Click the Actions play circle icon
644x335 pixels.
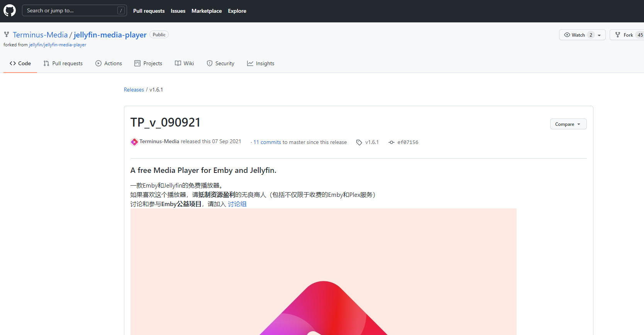98,63
